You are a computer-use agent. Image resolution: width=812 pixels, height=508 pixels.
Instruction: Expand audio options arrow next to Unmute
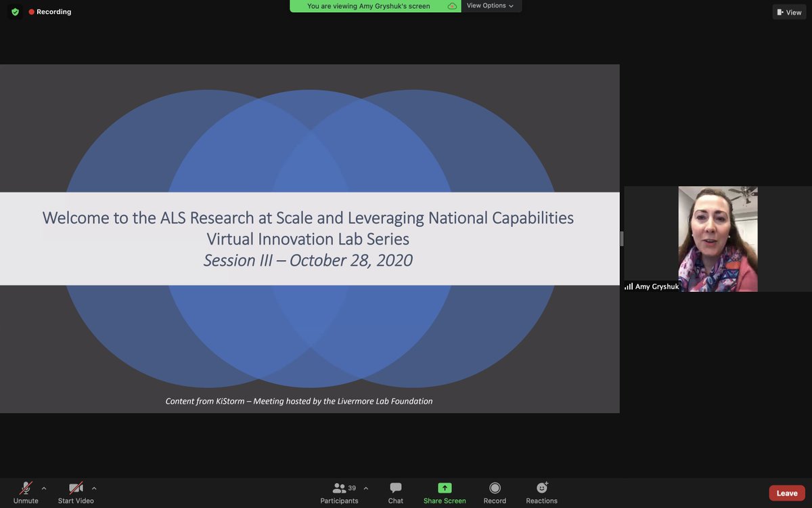(44, 488)
